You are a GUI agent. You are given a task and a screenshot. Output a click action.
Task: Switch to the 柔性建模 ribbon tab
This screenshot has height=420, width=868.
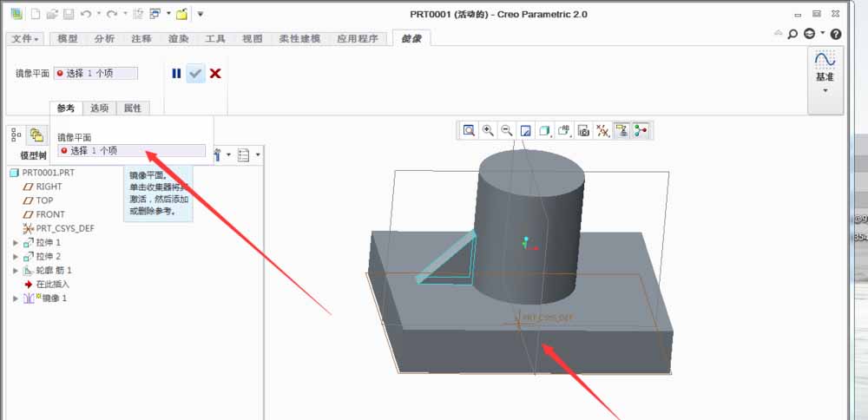tap(299, 39)
